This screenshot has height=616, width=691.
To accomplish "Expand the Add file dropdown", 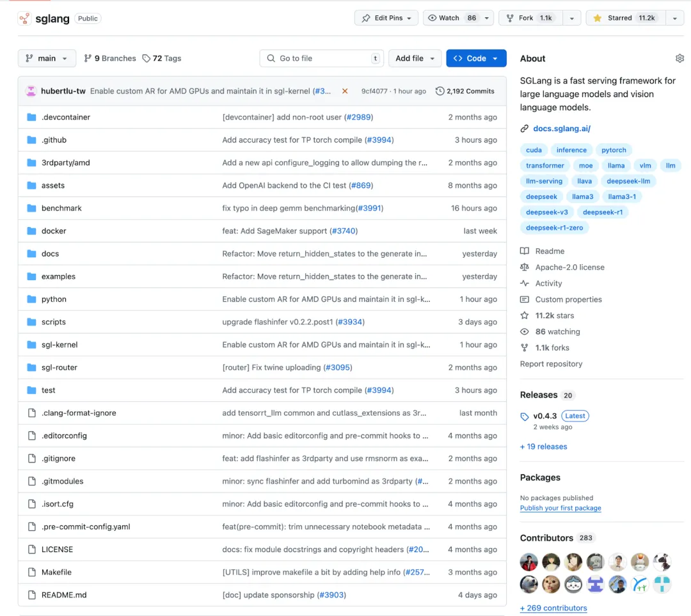I will click(415, 58).
